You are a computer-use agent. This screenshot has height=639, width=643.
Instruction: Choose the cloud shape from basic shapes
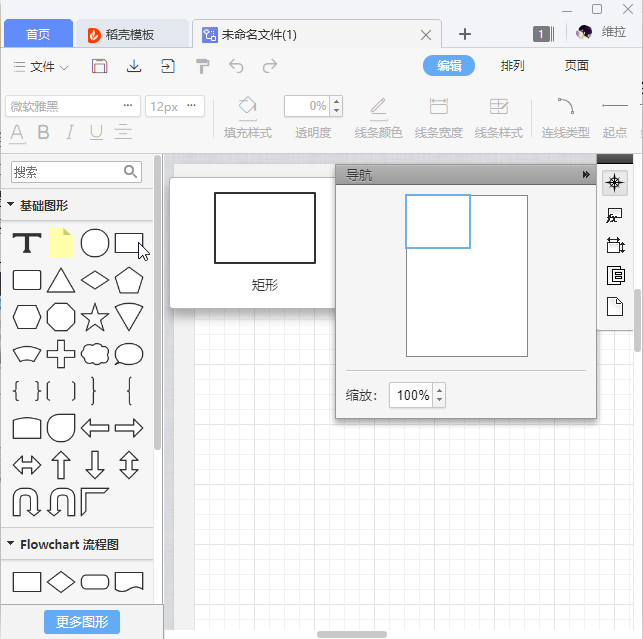pyautogui.click(x=95, y=354)
